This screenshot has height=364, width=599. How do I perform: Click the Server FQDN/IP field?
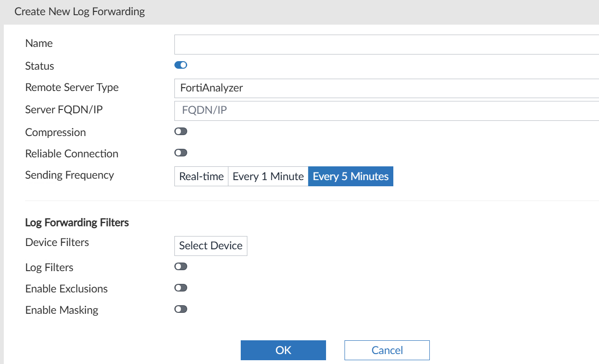pyautogui.click(x=332, y=110)
